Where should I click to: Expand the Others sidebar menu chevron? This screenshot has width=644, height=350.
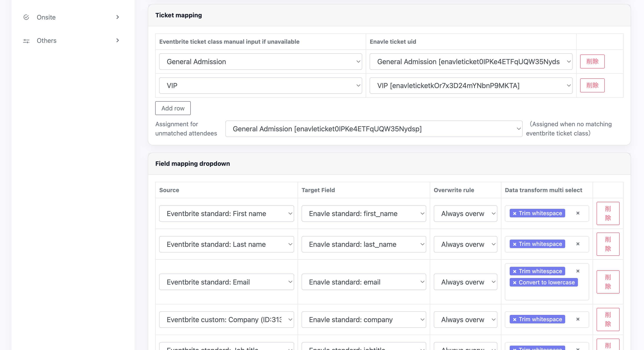coord(117,40)
